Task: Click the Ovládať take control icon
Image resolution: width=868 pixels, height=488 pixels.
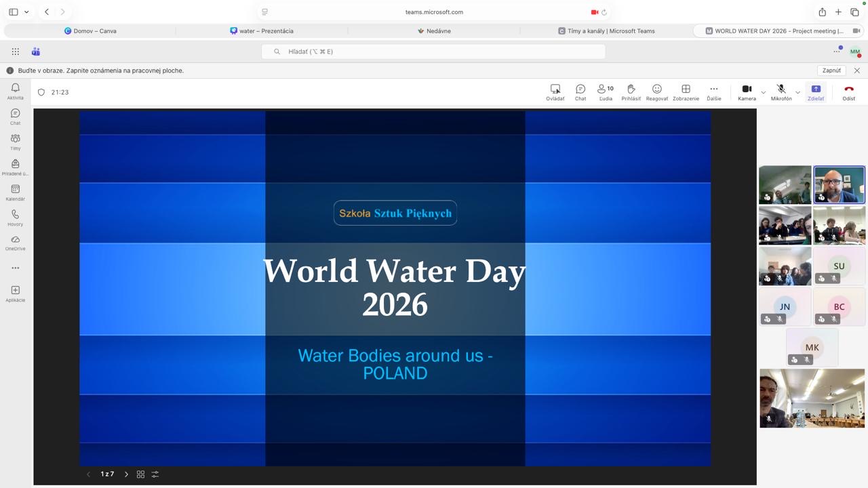Action: pos(555,92)
